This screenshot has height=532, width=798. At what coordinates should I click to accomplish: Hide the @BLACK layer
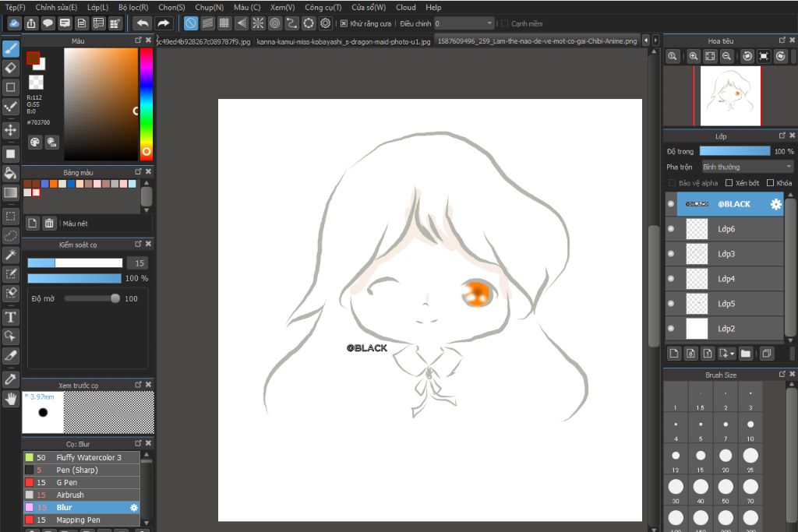click(671, 204)
